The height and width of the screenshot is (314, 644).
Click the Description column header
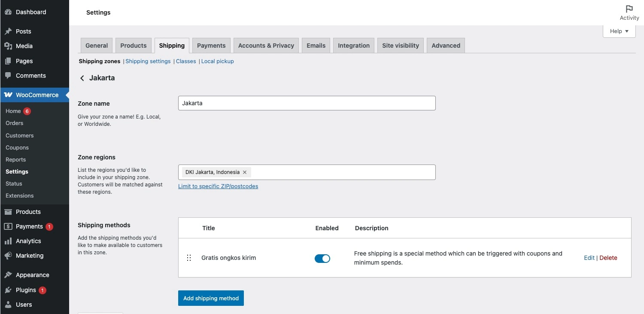[371, 228]
